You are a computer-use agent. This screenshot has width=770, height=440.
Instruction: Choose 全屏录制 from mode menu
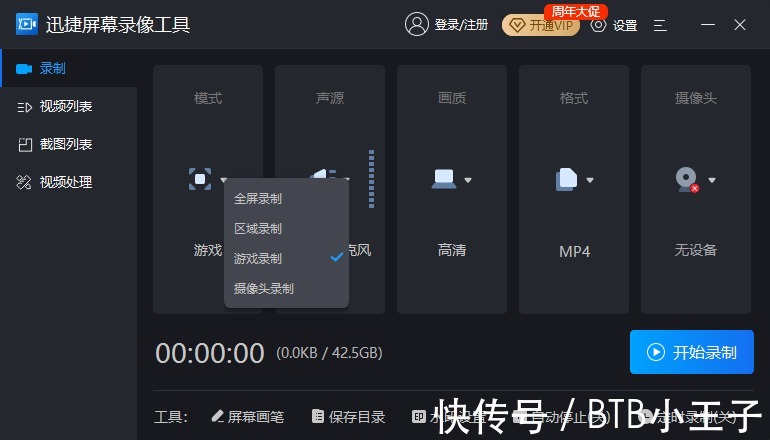pyautogui.click(x=286, y=199)
